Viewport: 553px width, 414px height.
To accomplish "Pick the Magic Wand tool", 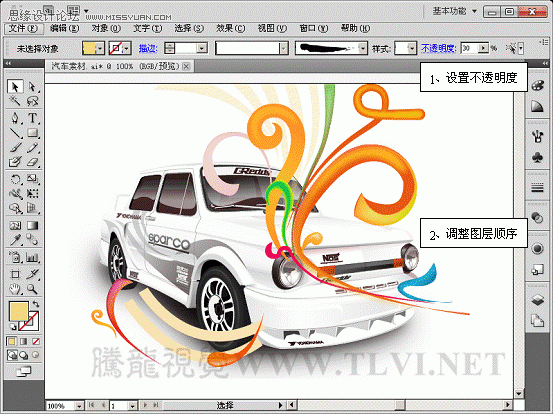I will point(15,101).
